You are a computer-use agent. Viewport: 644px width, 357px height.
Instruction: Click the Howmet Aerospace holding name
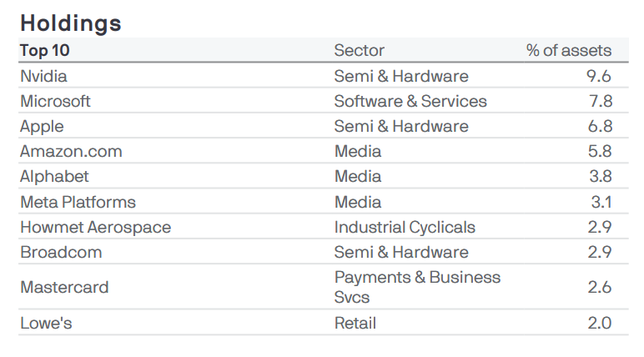pos(95,227)
